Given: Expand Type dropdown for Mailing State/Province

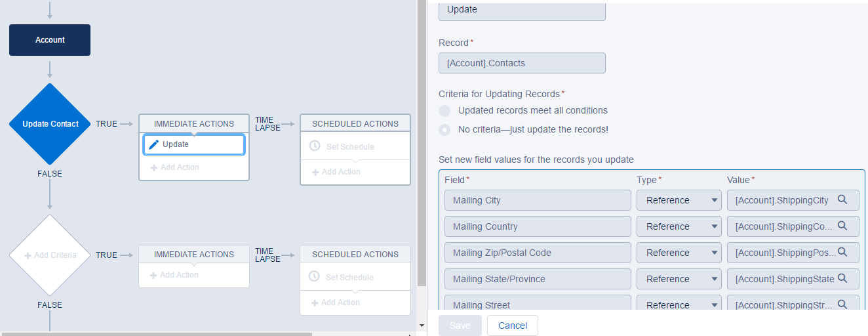Looking at the screenshot, I should 679,279.
